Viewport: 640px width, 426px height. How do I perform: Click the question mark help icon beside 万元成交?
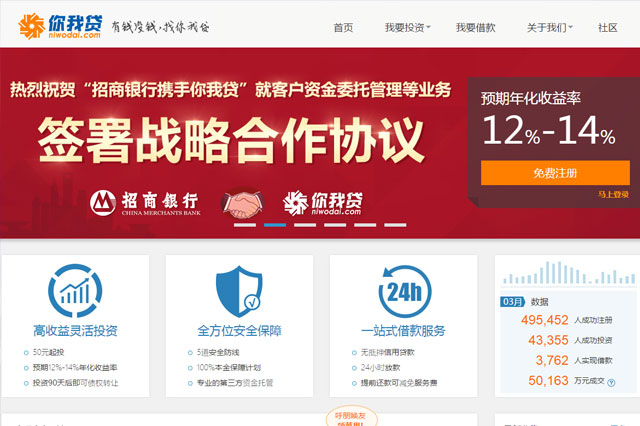tap(611, 383)
